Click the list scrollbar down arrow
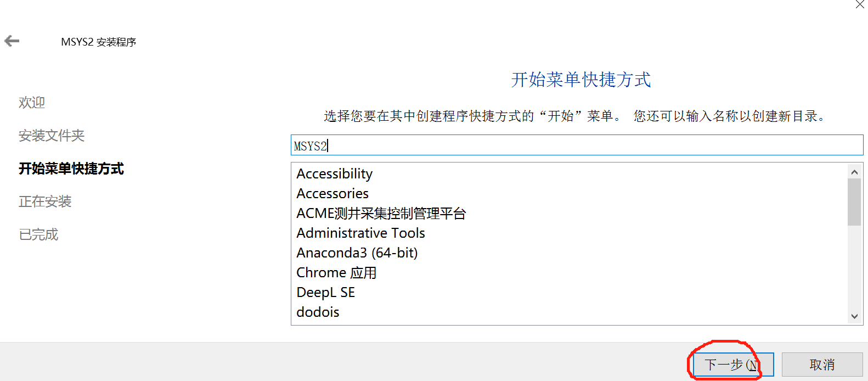 (854, 316)
